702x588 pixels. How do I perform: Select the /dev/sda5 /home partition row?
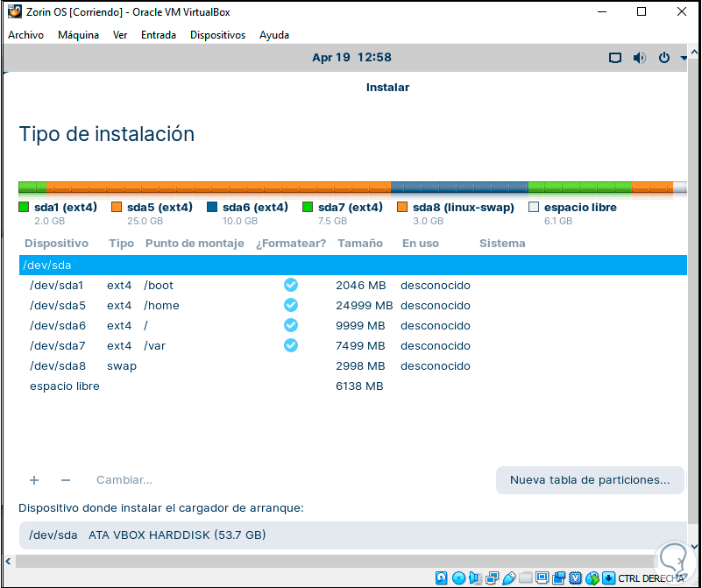tap(353, 305)
